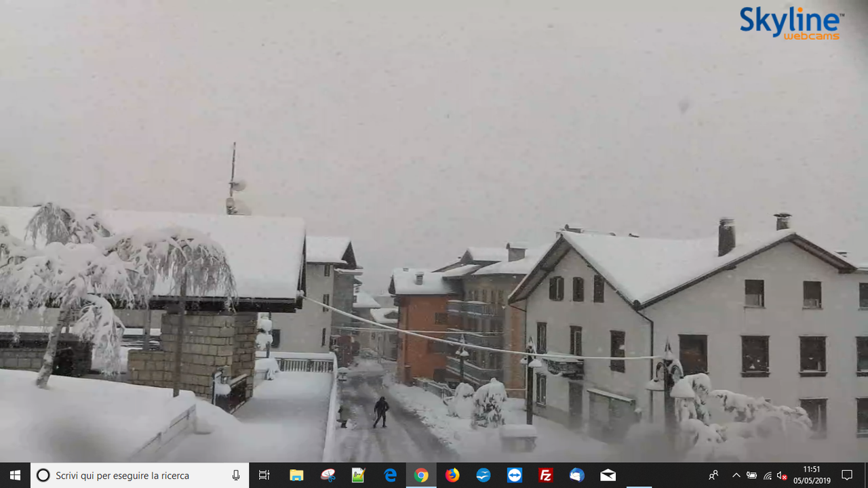The image size is (868, 488).
Task: Check battery status in system tray
Action: tap(752, 475)
